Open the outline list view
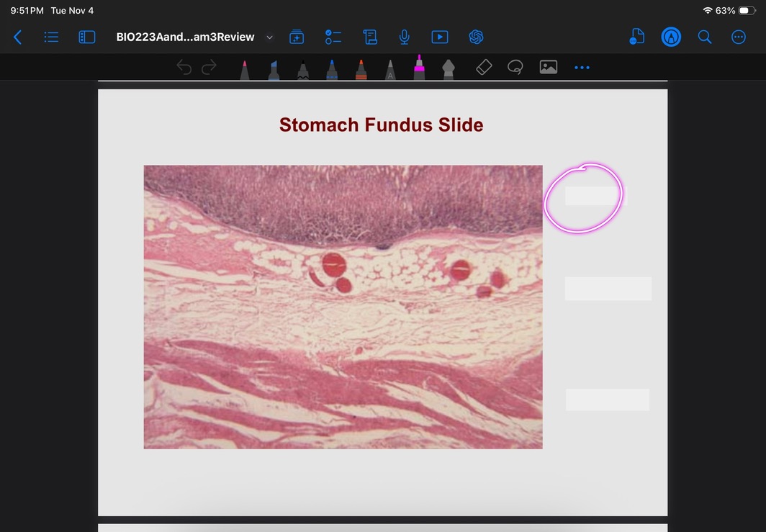The height and width of the screenshot is (532, 766). pyautogui.click(x=51, y=37)
